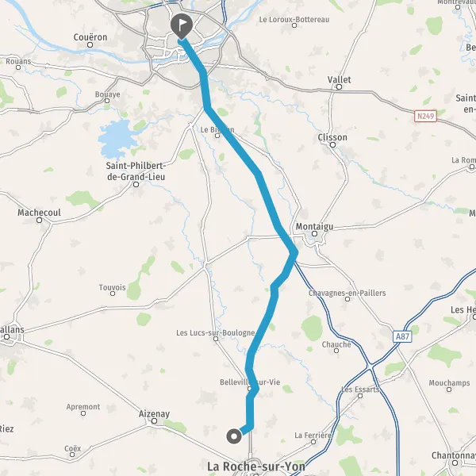Click the Chavagnes-en-Paillers label

pyautogui.click(x=347, y=293)
